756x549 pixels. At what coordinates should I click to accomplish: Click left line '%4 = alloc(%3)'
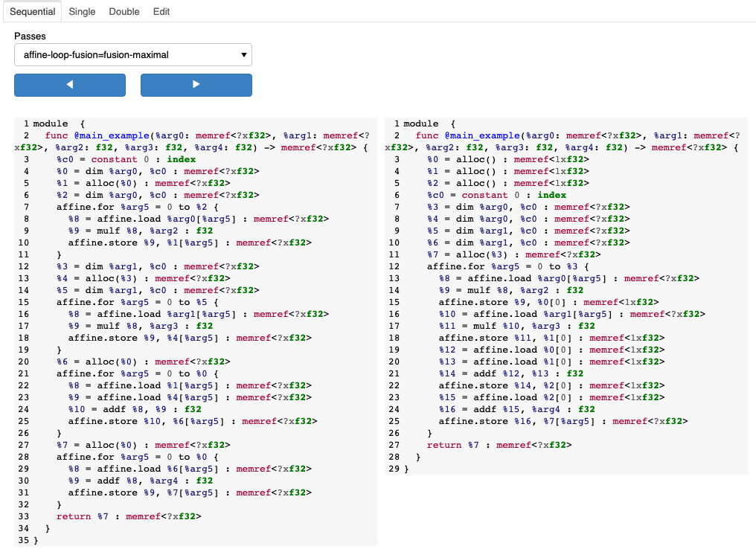[x=143, y=279]
